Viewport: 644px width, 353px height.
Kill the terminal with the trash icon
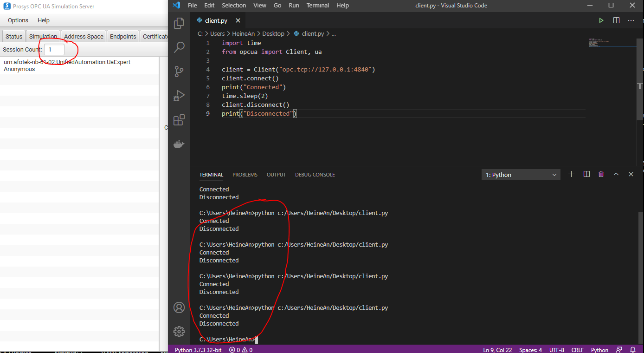point(601,174)
